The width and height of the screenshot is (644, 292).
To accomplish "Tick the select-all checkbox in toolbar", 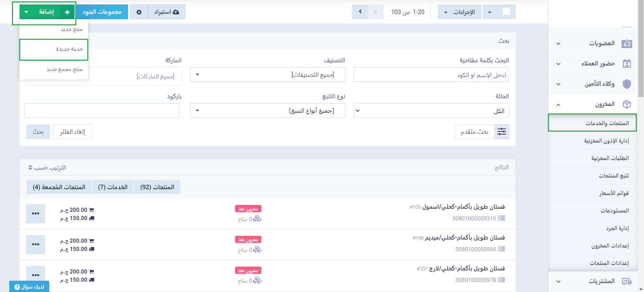I will [x=506, y=12].
